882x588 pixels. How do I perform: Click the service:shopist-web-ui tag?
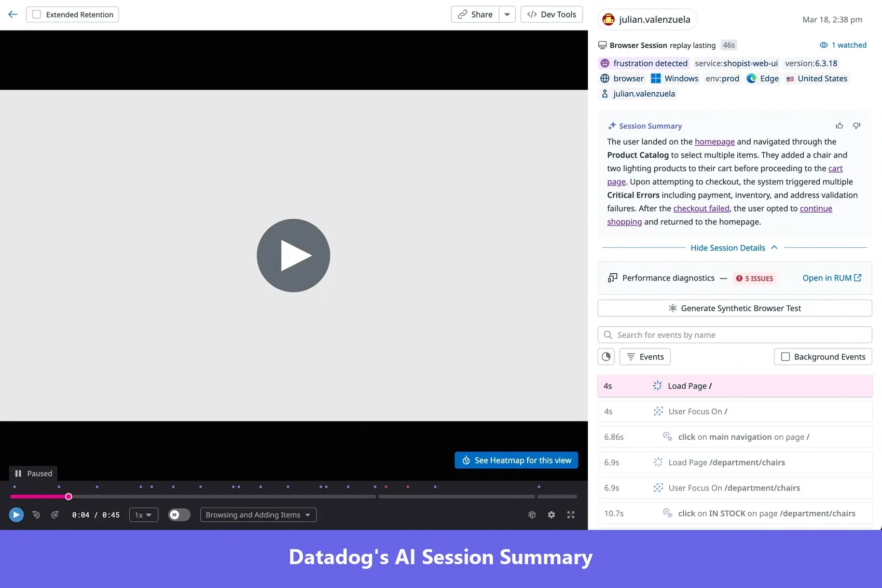736,63
